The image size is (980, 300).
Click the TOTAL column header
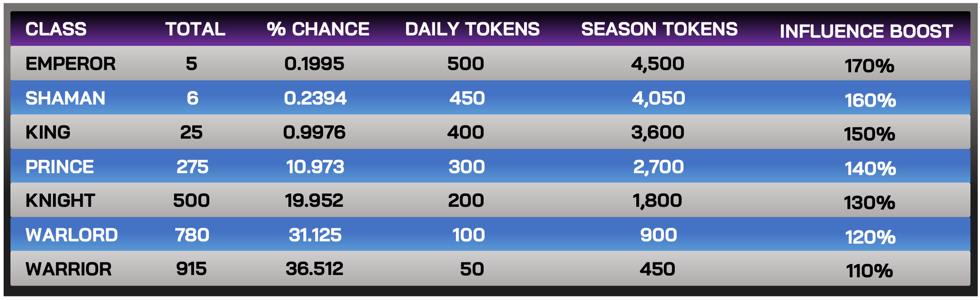(x=195, y=30)
